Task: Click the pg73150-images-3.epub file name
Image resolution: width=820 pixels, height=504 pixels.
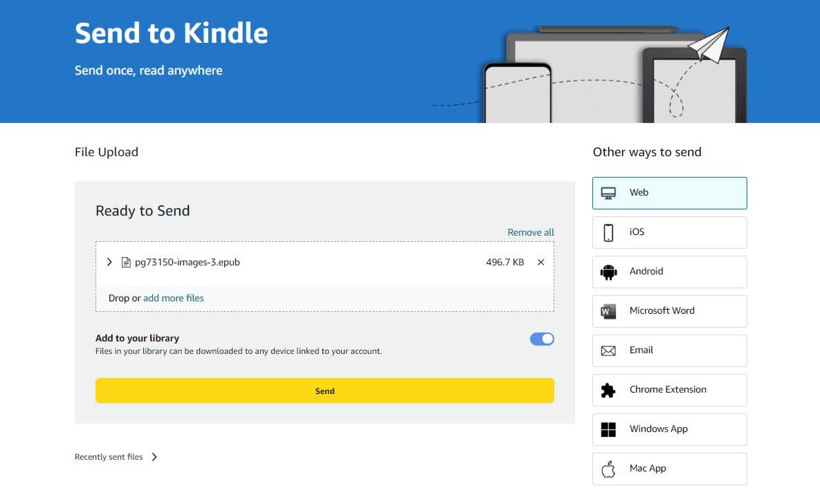Action: tap(188, 262)
